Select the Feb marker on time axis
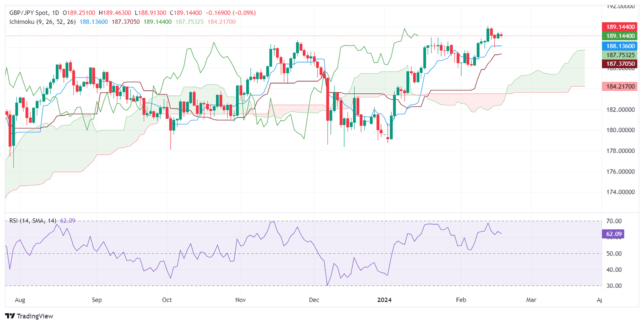This screenshot has height=325, width=644. coord(461,300)
